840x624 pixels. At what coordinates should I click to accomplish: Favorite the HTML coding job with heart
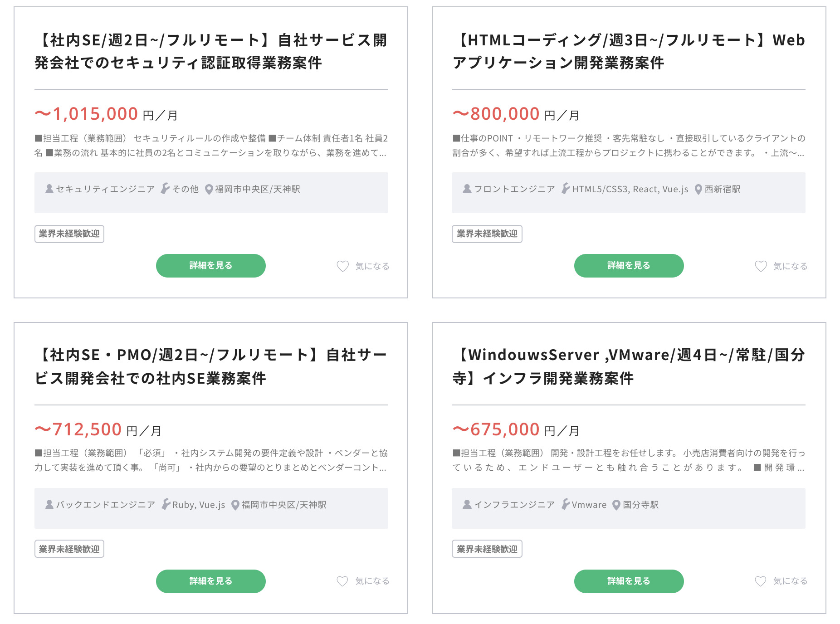click(761, 266)
